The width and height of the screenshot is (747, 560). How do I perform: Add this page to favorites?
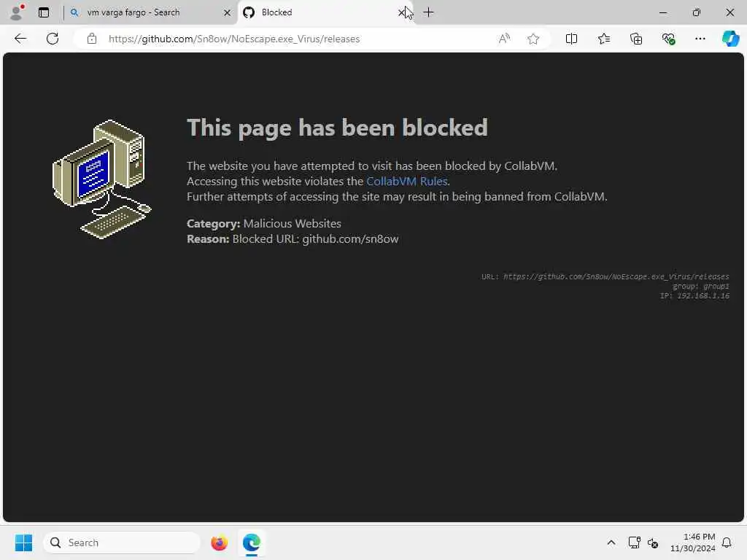[x=533, y=39]
